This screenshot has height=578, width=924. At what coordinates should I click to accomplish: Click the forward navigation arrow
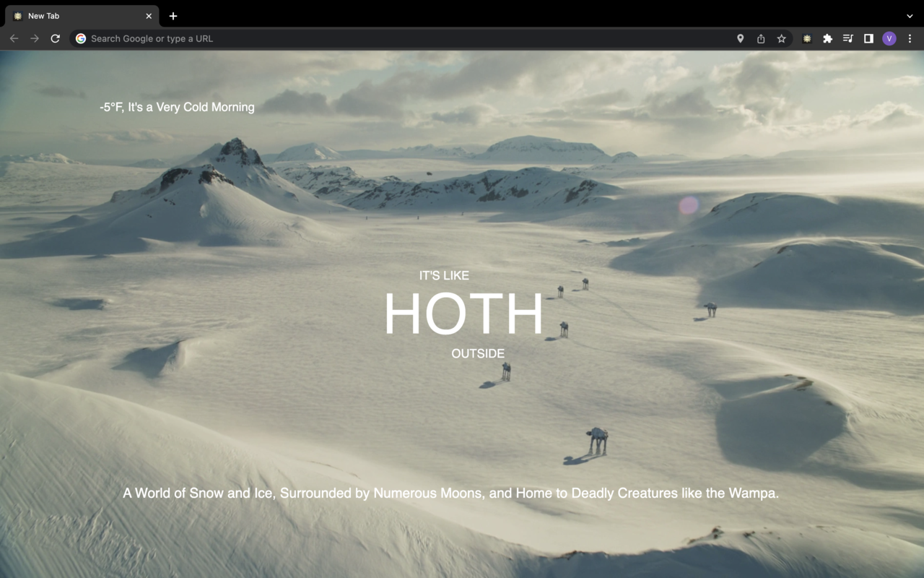(x=34, y=38)
